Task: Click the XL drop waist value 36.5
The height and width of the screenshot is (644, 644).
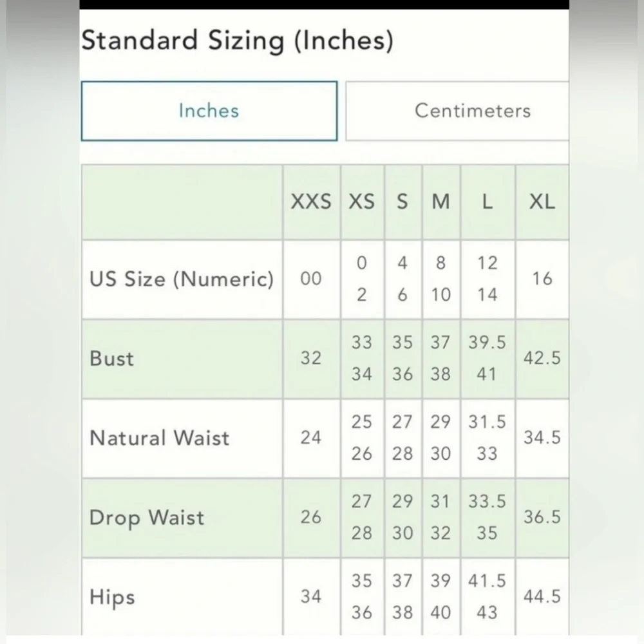Action: [542, 518]
